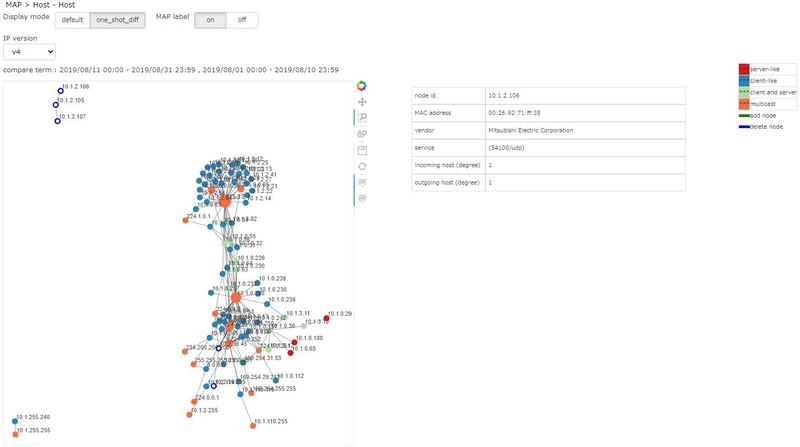Click the 'service' row label
The image size is (800, 447).
424,147
